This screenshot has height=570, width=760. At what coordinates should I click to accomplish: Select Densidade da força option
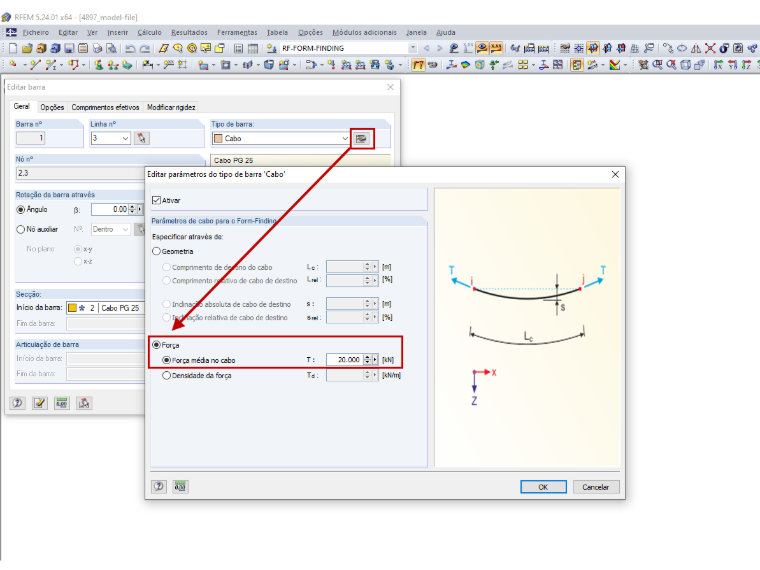click(166, 375)
